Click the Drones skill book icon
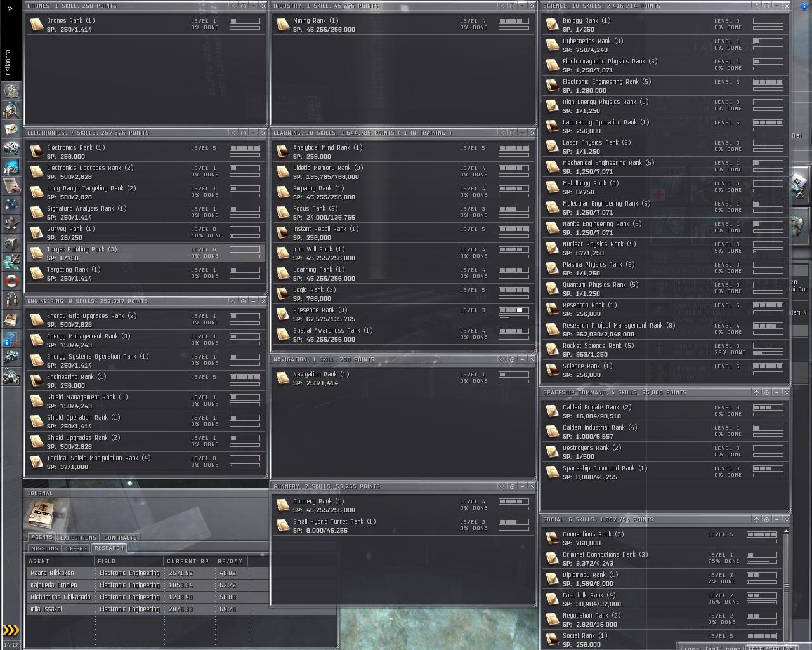 coord(37,25)
